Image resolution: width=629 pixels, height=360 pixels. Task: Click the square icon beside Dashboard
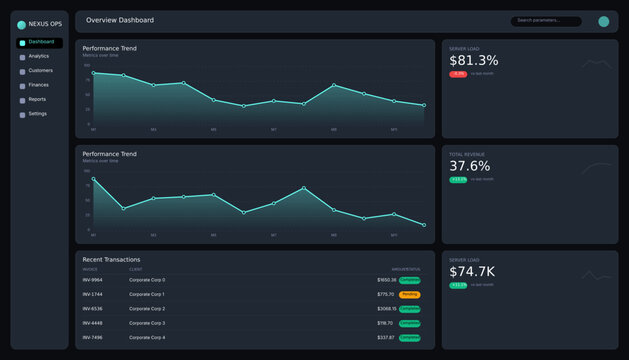[x=22, y=43]
